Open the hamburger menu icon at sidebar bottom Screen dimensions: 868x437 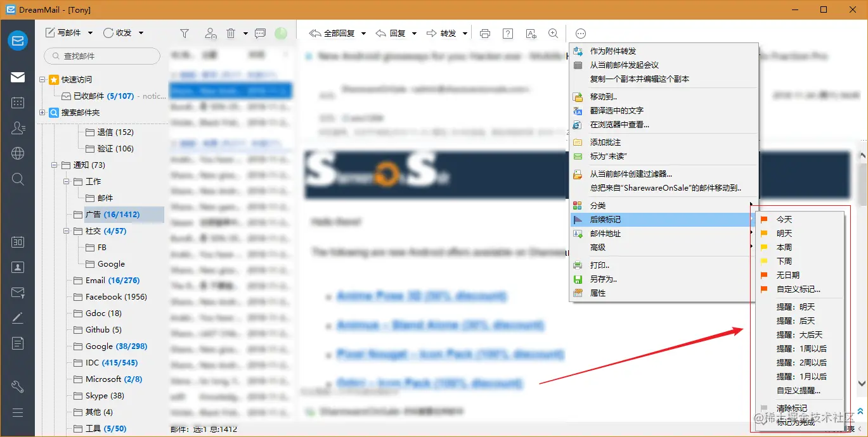(18, 413)
